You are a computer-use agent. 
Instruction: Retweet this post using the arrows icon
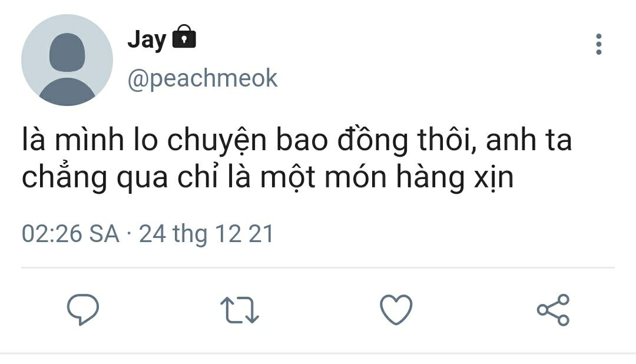tap(239, 310)
